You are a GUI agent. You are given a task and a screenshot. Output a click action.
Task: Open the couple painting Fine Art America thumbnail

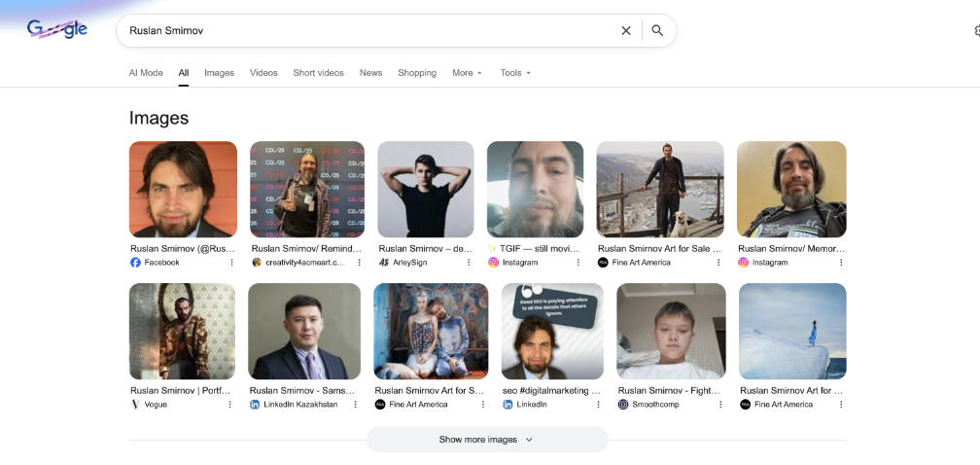(x=432, y=332)
